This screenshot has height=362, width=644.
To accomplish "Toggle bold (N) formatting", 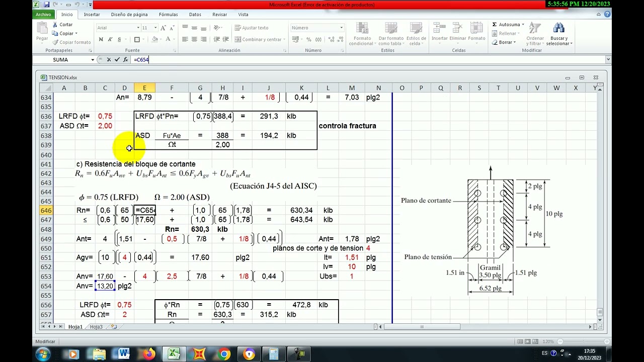I will click(101, 39).
